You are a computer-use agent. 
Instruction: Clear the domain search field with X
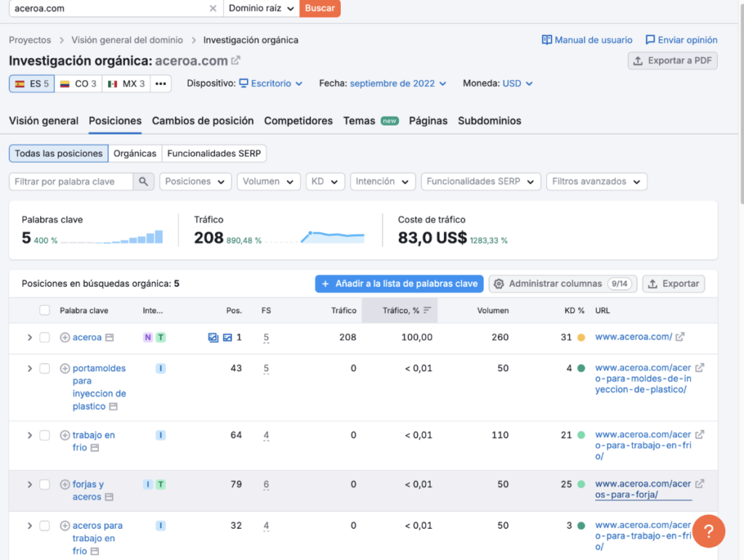tap(213, 8)
